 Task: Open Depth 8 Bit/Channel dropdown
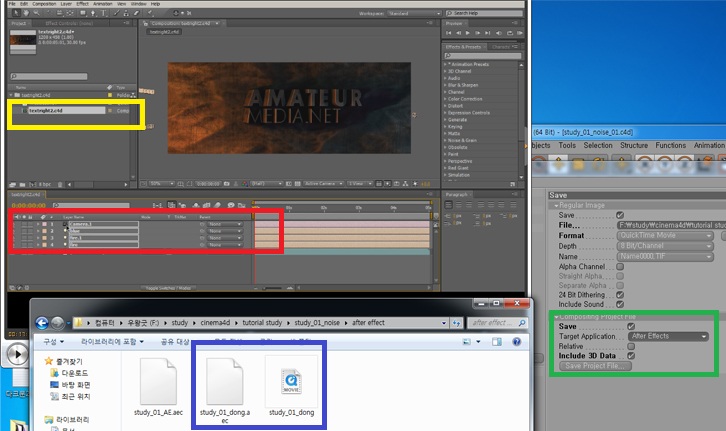click(x=665, y=246)
